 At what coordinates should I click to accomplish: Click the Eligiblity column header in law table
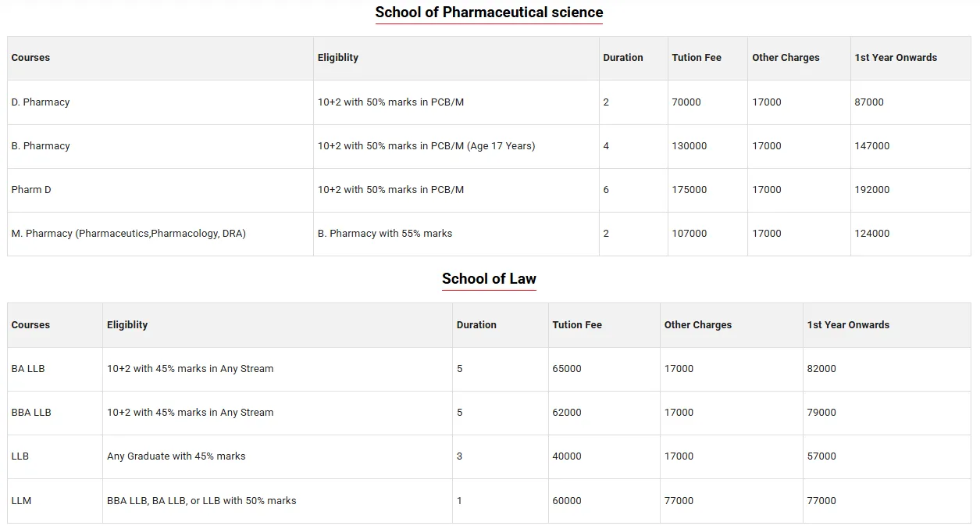coord(127,324)
